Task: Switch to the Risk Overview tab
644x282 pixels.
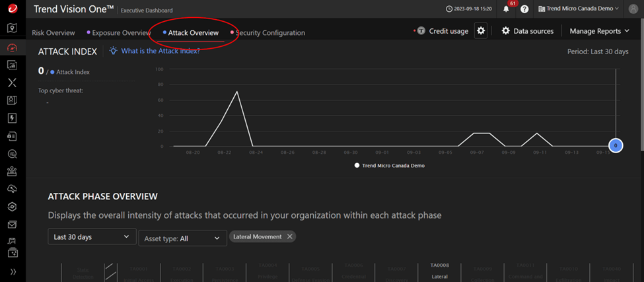Action: pyautogui.click(x=54, y=33)
